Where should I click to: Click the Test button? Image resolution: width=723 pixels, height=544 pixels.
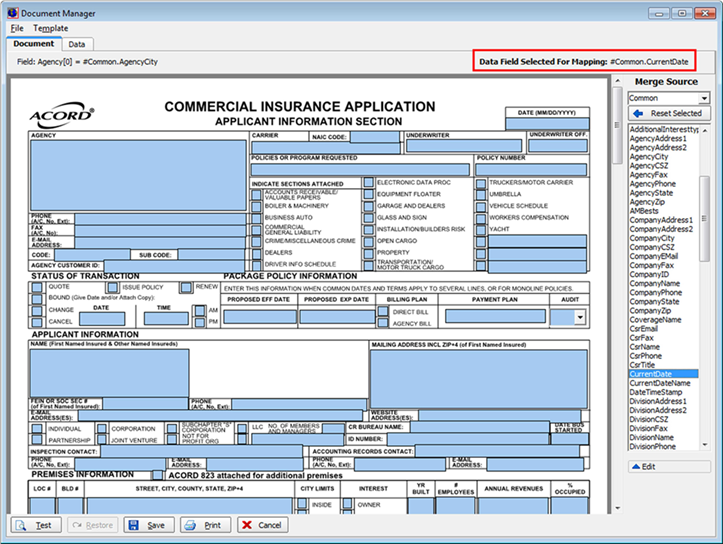(x=35, y=525)
